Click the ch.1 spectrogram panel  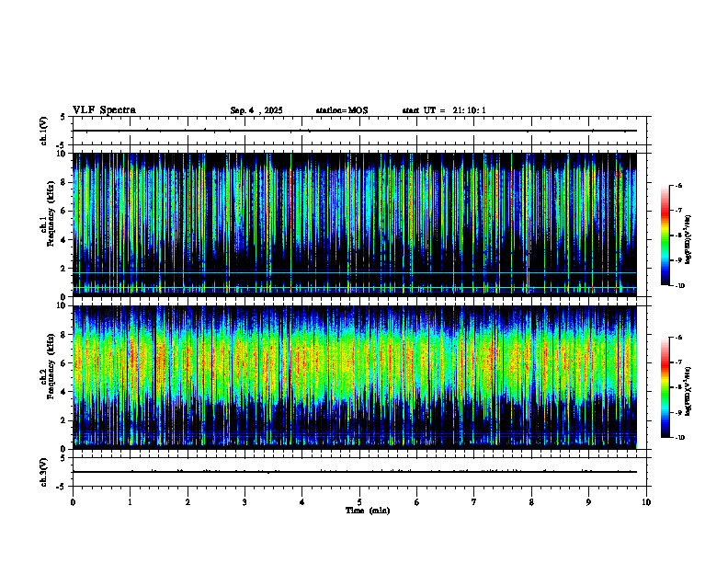[x=354, y=224]
